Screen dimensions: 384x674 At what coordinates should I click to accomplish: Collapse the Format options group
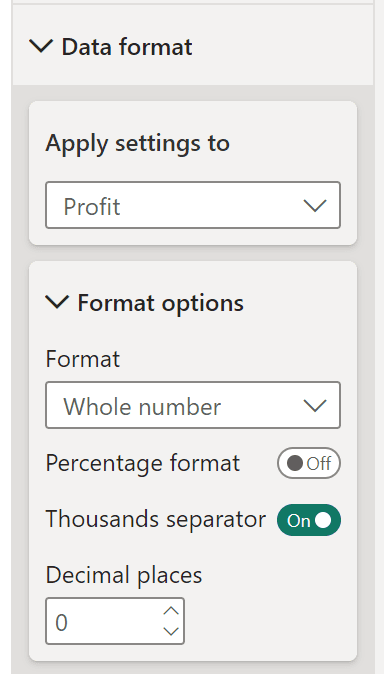click(x=57, y=303)
